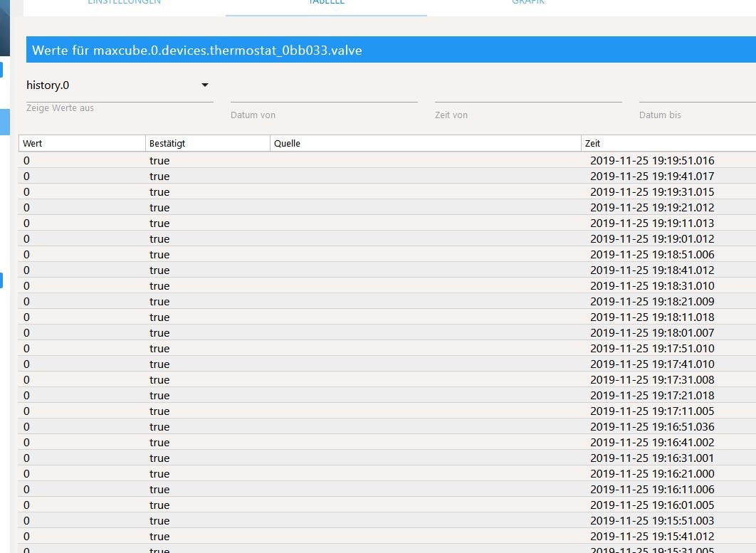Select timestamp 2019-11-25 19:16:51.036
Screen dimensions: 756x553
tap(652, 427)
